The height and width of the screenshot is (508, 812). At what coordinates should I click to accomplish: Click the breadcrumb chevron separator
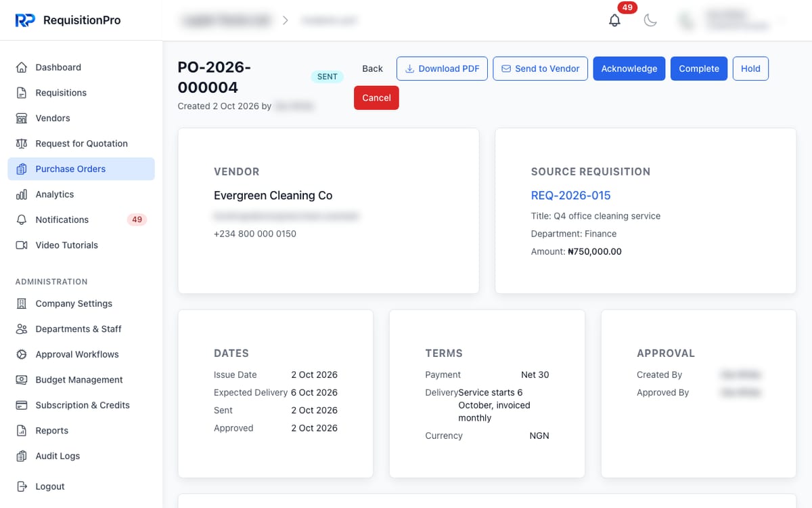tap(285, 20)
